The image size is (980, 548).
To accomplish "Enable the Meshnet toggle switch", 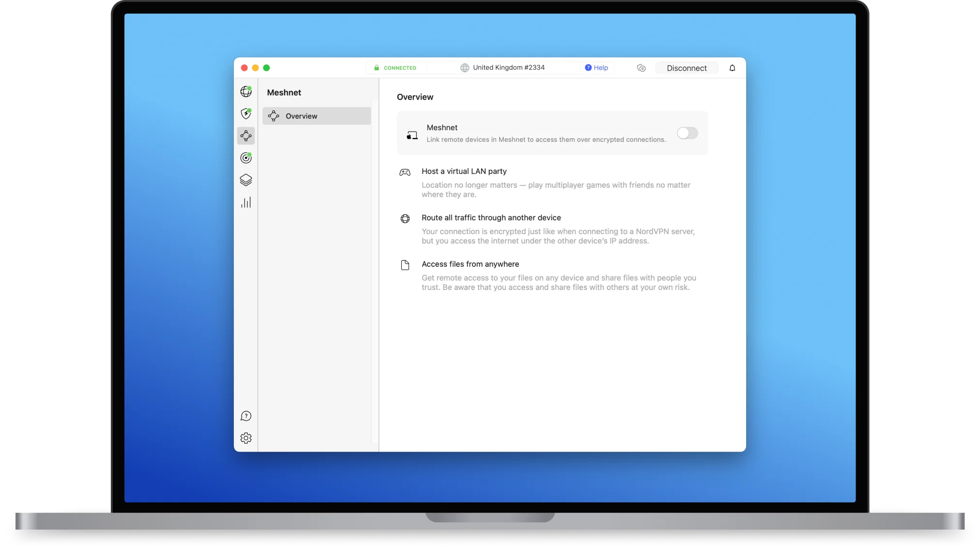I will tap(687, 133).
